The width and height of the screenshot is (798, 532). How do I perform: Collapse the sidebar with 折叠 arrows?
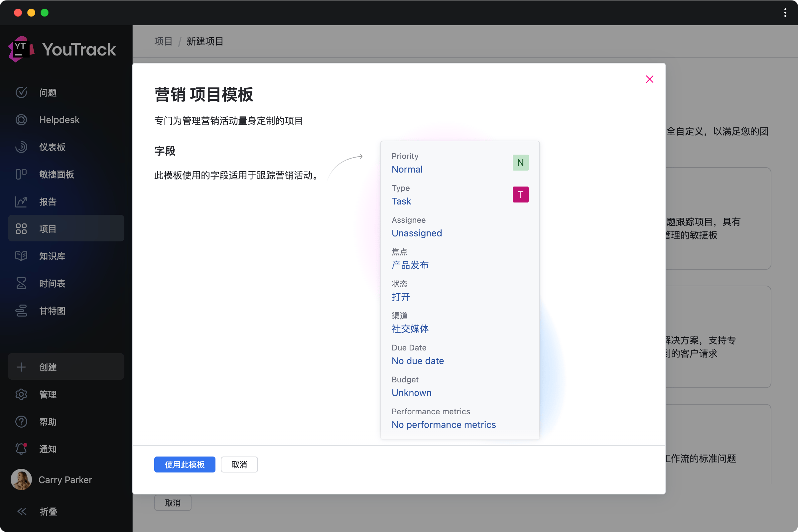pyautogui.click(x=22, y=511)
